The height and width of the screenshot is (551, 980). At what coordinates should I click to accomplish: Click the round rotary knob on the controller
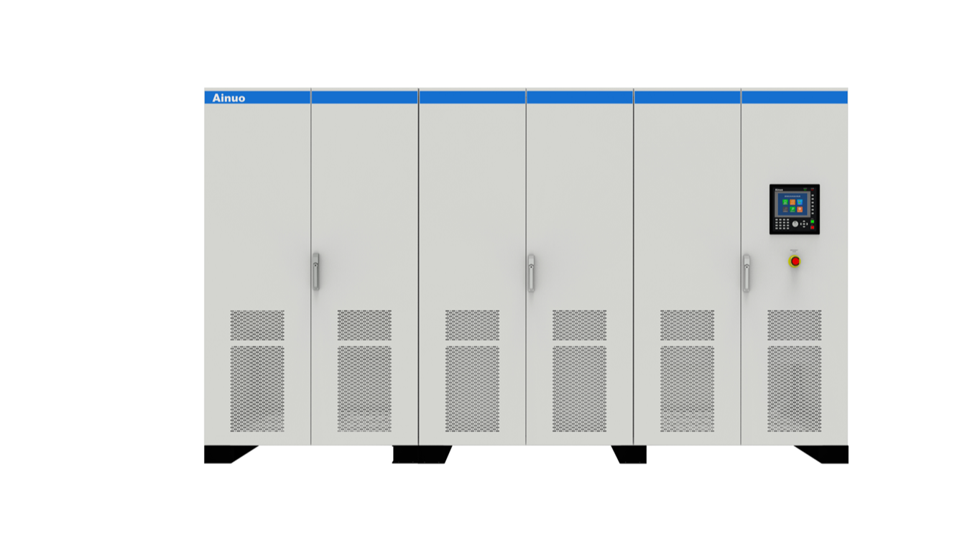[795, 224]
